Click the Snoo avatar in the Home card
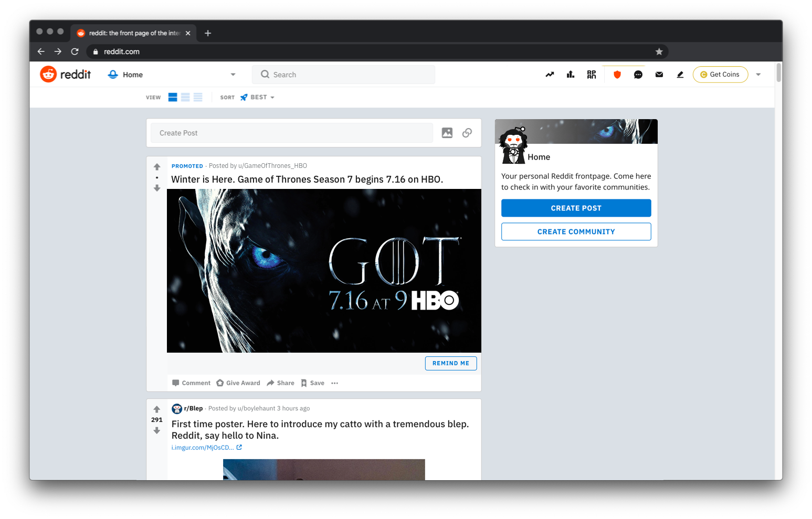The height and width of the screenshot is (519, 812). (513, 145)
